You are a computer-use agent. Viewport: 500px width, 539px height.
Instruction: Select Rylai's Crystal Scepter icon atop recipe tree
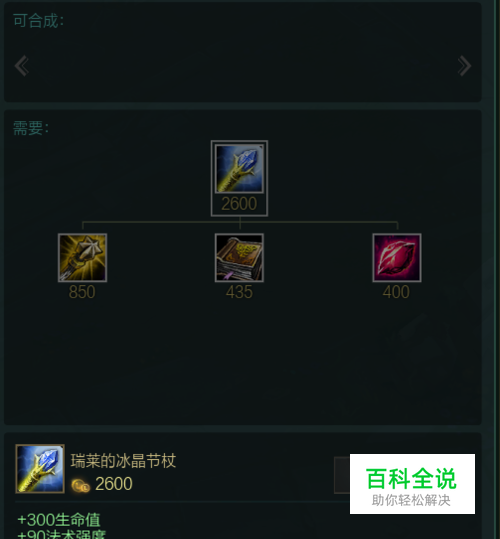click(239, 168)
